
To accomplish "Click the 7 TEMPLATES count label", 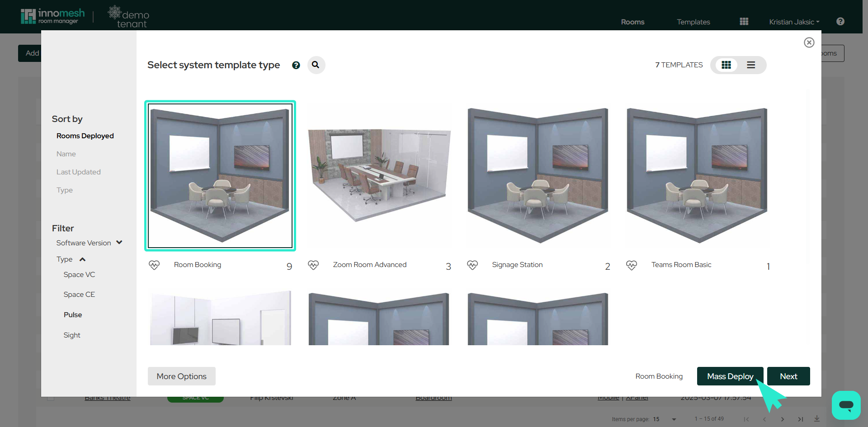I will click(679, 65).
